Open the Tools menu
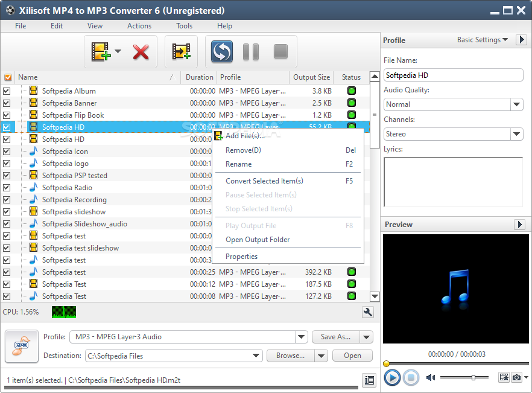The image size is (532, 393). 184,26
